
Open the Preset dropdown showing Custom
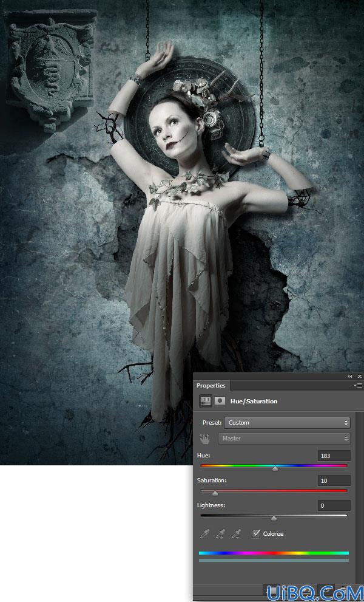pyautogui.click(x=287, y=423)
